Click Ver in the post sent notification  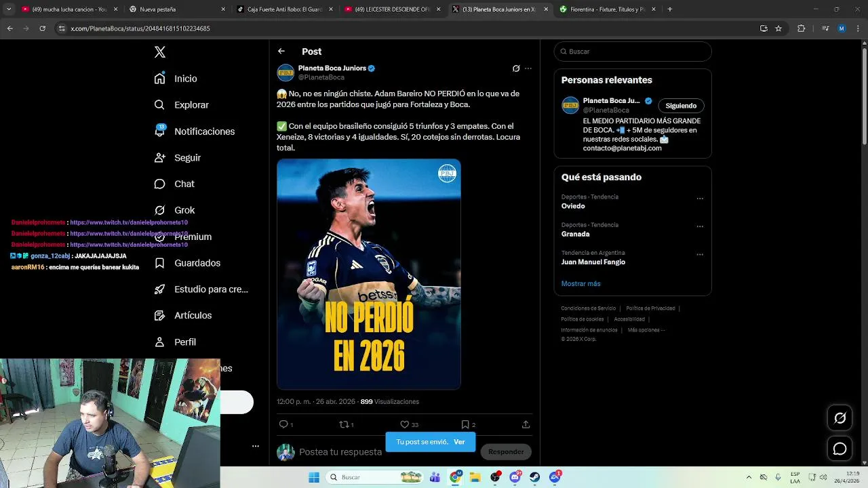459,442
